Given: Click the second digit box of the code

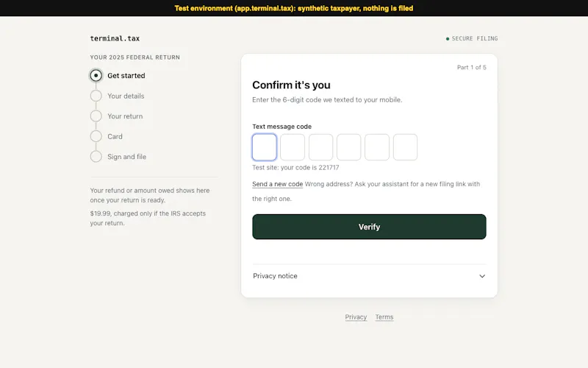Looking at the screenshot, I should [293, 147].
